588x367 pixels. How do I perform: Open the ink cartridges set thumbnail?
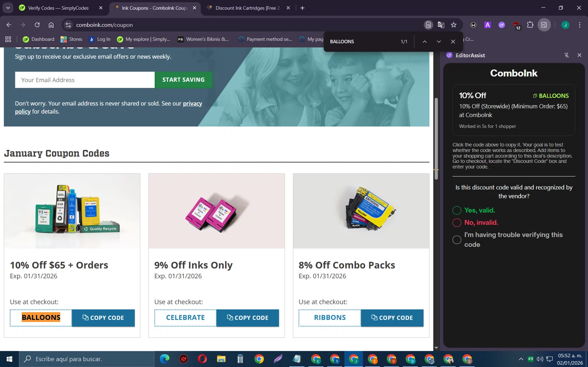point(72,211)
